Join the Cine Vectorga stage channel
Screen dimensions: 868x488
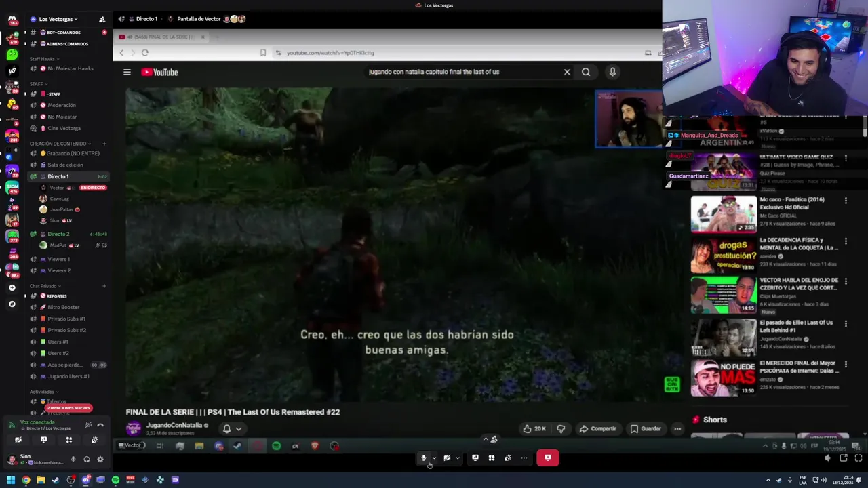68,128
